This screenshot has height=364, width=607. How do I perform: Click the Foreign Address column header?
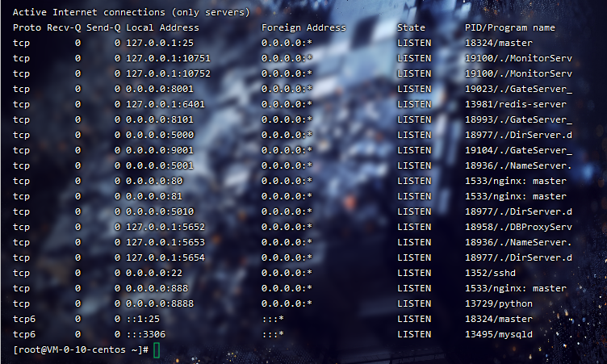[303, 27]
